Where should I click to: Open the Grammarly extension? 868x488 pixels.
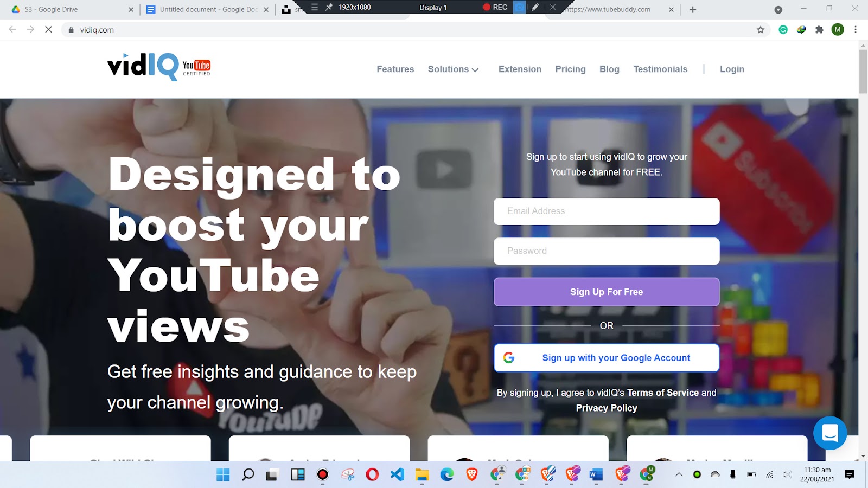click(x=783, y=30)
